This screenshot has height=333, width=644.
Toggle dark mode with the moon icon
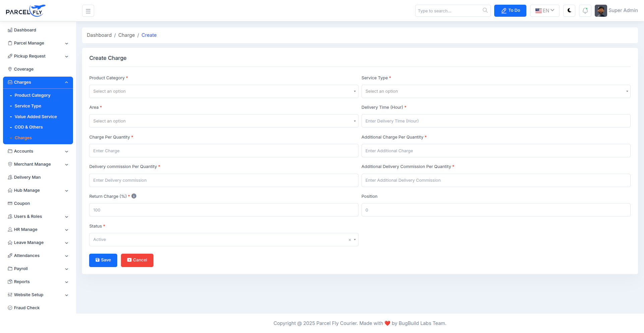click(x=569, y=11)
